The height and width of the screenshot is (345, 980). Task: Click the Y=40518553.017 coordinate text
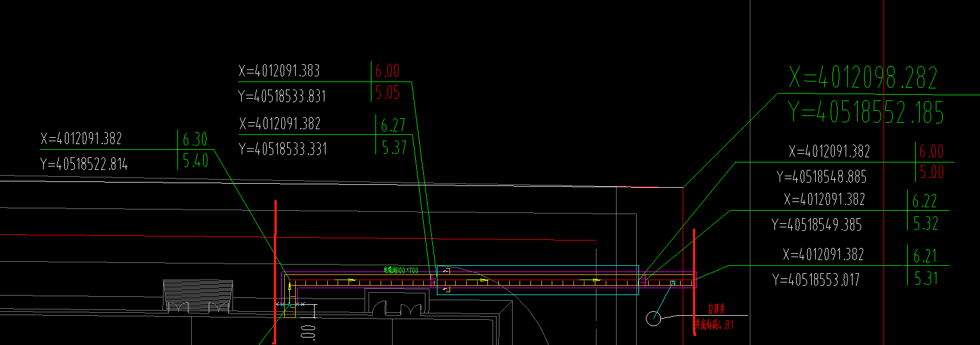click(816, 280)
